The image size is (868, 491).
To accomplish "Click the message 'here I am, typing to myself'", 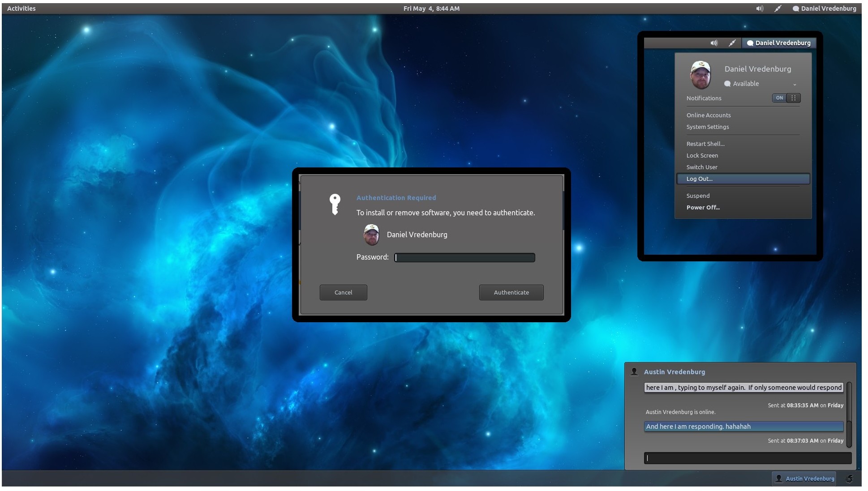I will pos(744,388).
